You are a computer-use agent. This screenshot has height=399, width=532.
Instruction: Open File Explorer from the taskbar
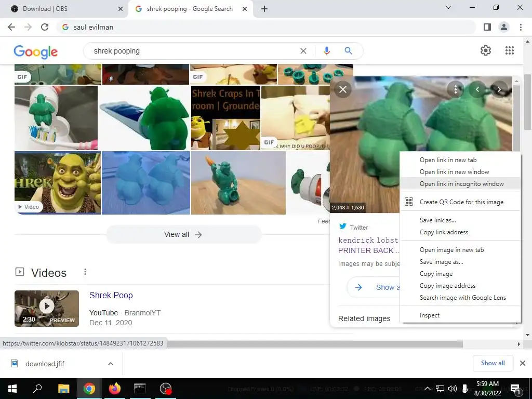[x=63, y=389]
